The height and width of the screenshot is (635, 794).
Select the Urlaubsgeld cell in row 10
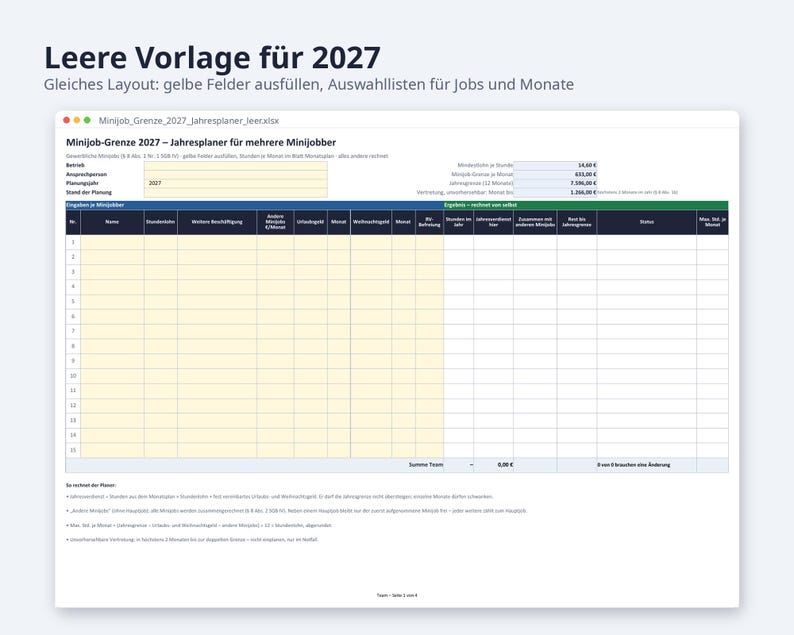pyautogui.click(x=310, y=376)
